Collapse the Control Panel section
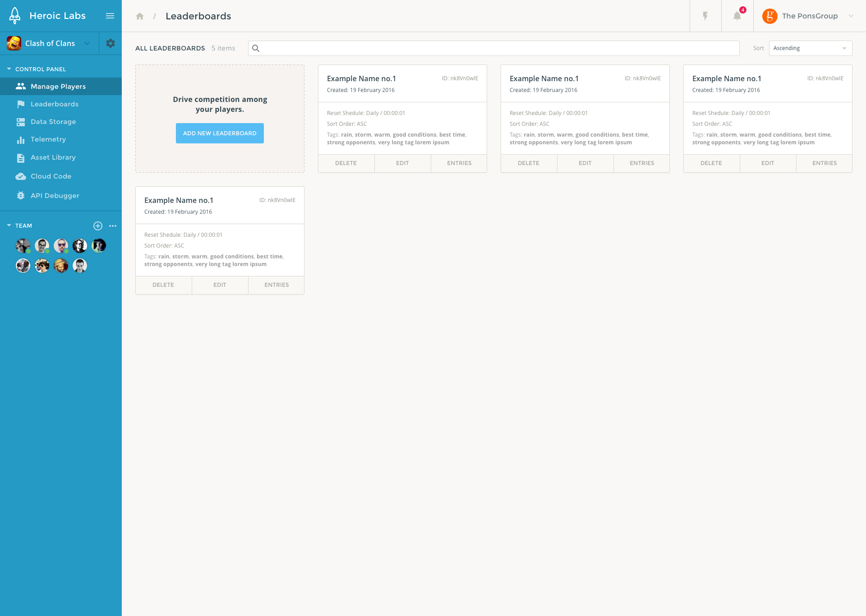The image size is (866, 616). (x=9, y=69)
